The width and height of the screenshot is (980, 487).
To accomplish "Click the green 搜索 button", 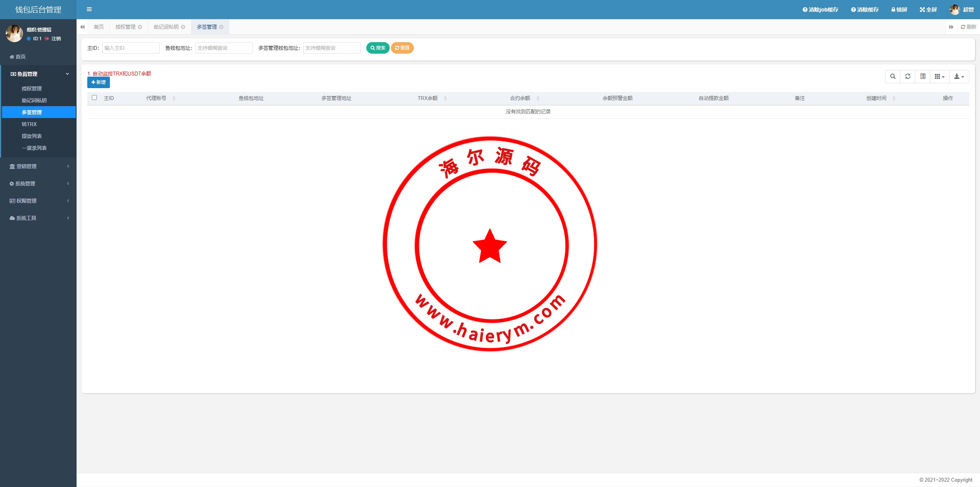I will pyautogui.click(x=378, y=48).
